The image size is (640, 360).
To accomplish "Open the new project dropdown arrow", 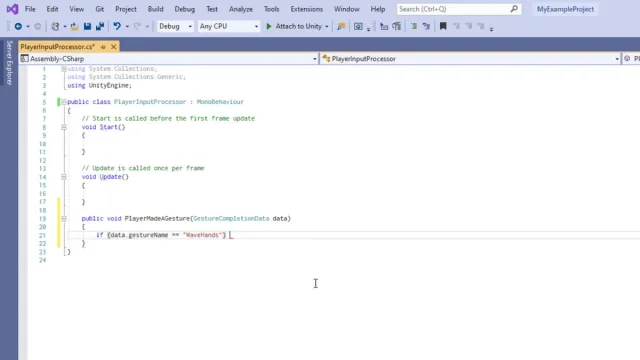I will point(65,27).
